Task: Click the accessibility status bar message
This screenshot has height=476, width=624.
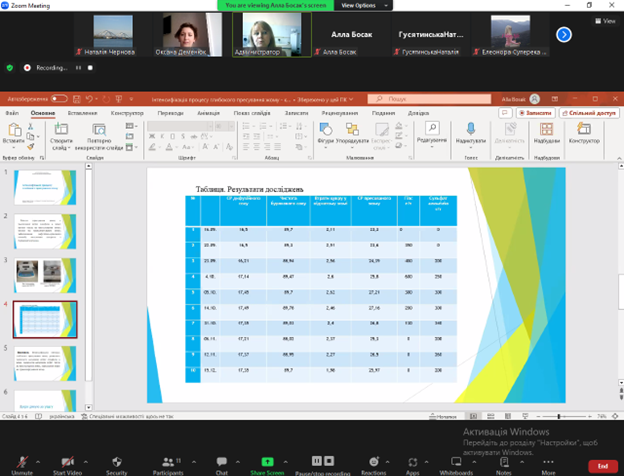Action: click(x=127, y=416)
